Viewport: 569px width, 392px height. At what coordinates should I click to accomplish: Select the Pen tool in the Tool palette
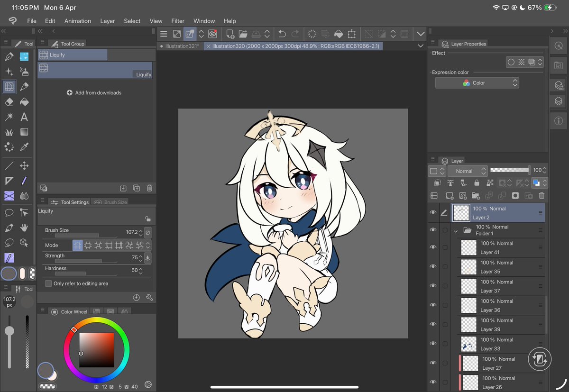click(9, 57)
